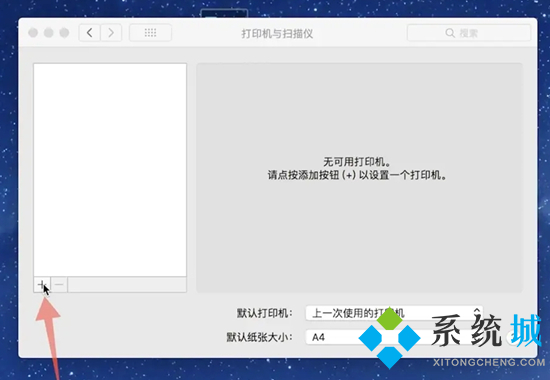Go forward with the right chevron

coord(111,33)
